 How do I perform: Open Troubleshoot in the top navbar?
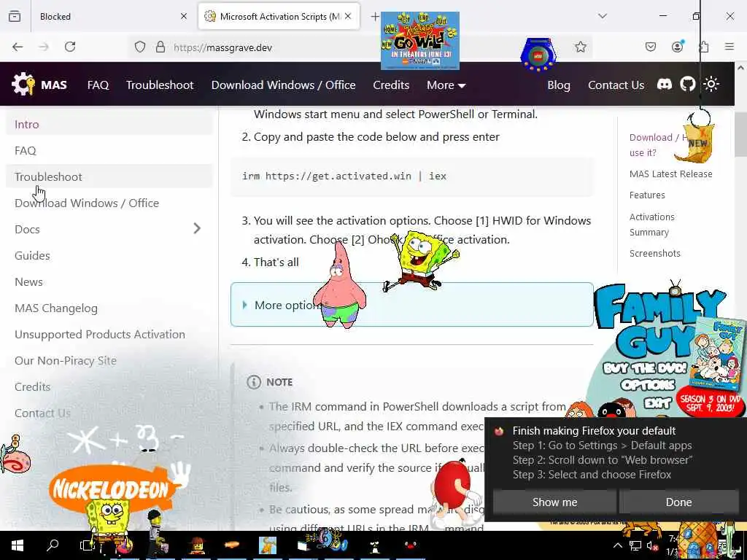(160, 85)
